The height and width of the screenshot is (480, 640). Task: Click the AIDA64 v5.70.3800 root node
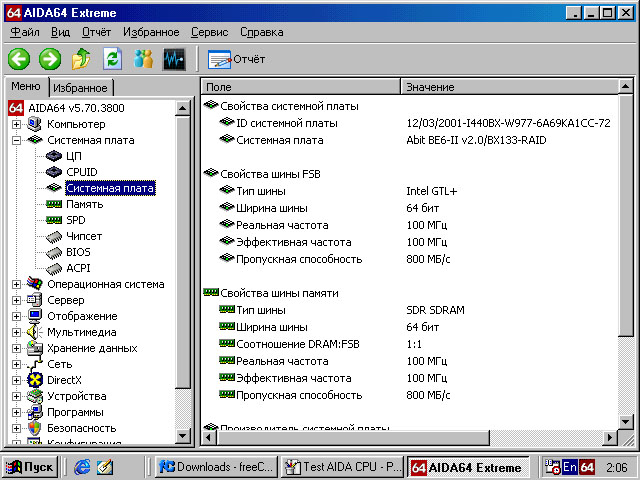click(x=76, y=108)
